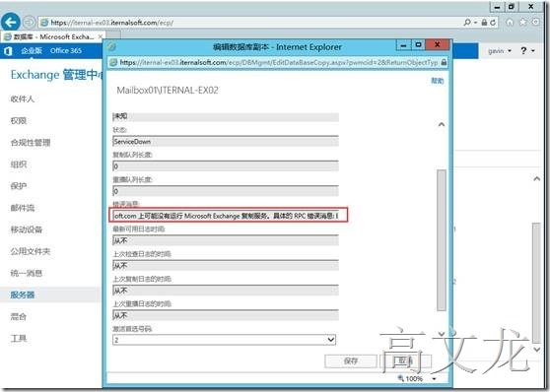Click the lock security icon in main address bar

pos(484,23)
